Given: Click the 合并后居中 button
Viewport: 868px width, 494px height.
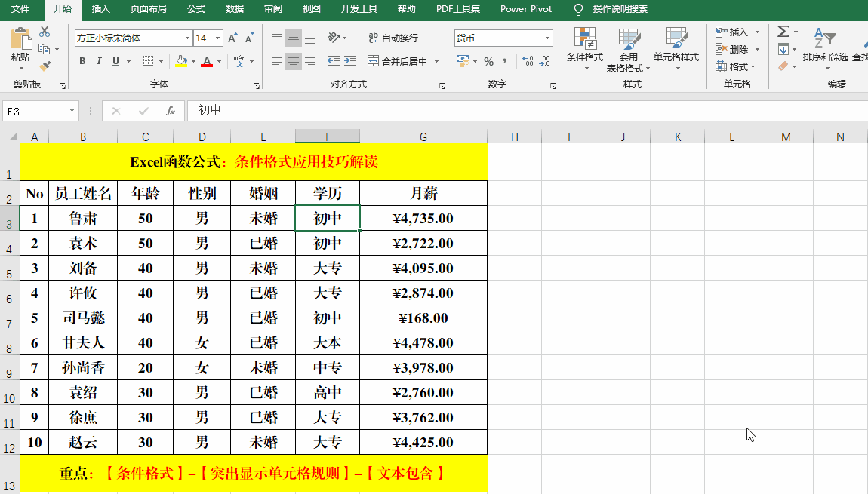Looking at the screenshot, I should tap(398, 61).
